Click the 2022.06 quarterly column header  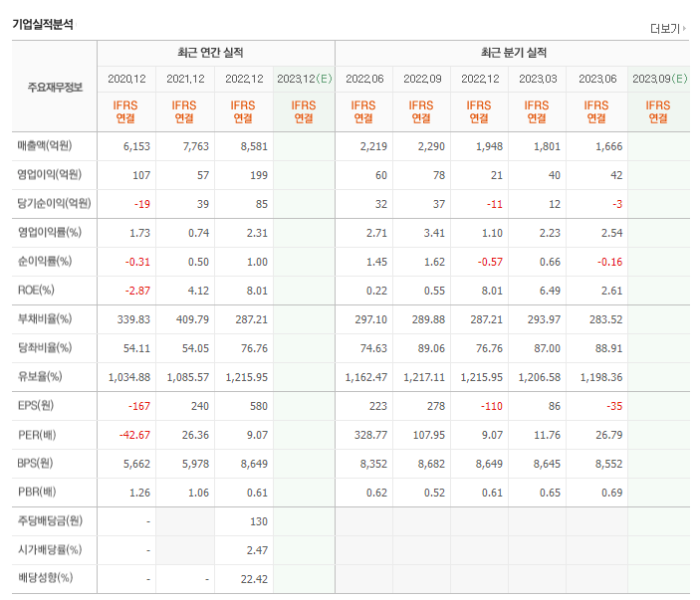(x=364, y=79)
